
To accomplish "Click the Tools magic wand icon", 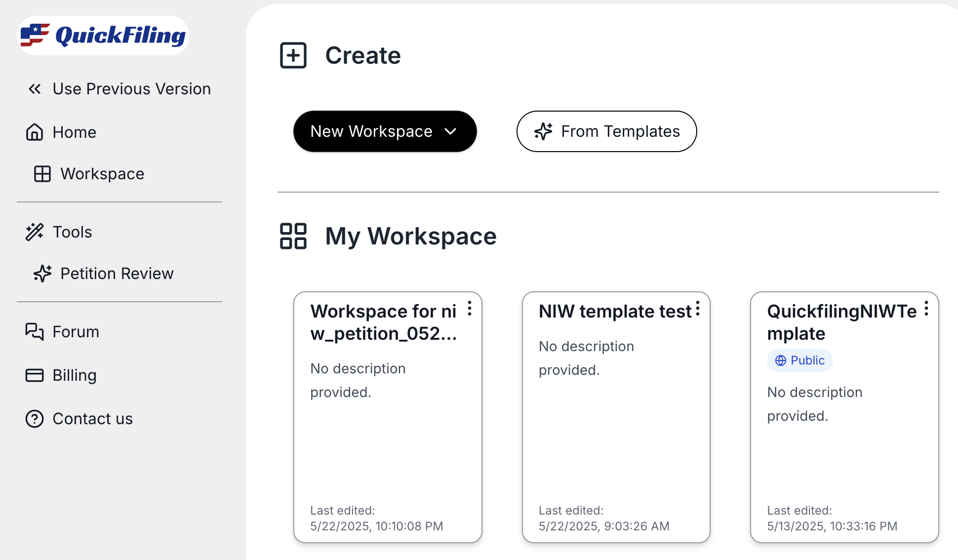I will click(x=35, y=232).
